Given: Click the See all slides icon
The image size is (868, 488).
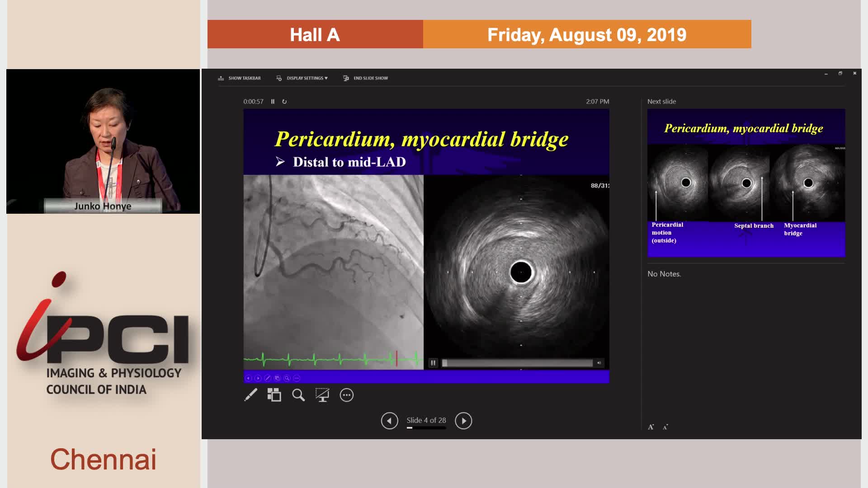Looking at the screenshot, I should tap(274, 395).
